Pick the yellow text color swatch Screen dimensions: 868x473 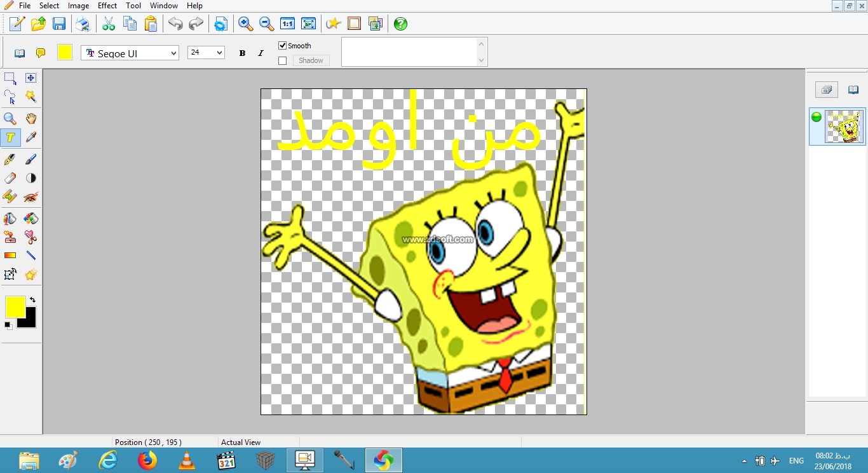tap(65, 53)
